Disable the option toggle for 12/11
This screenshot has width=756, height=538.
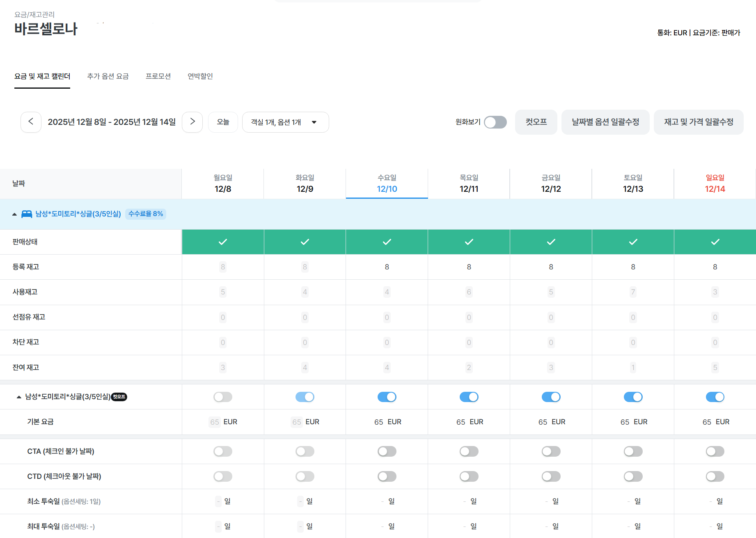click(469, 397)
